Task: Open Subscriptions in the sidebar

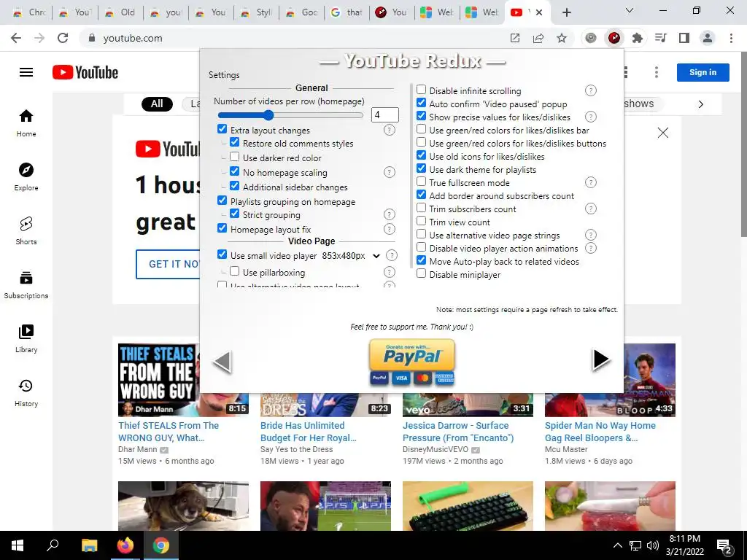Action: click(x=26, y=284)
